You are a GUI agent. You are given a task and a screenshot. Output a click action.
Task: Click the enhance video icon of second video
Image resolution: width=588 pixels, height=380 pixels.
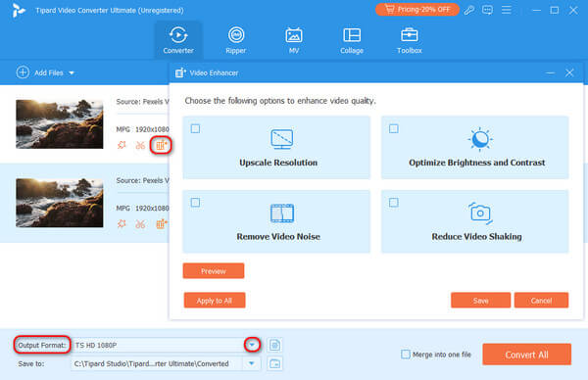162,223
